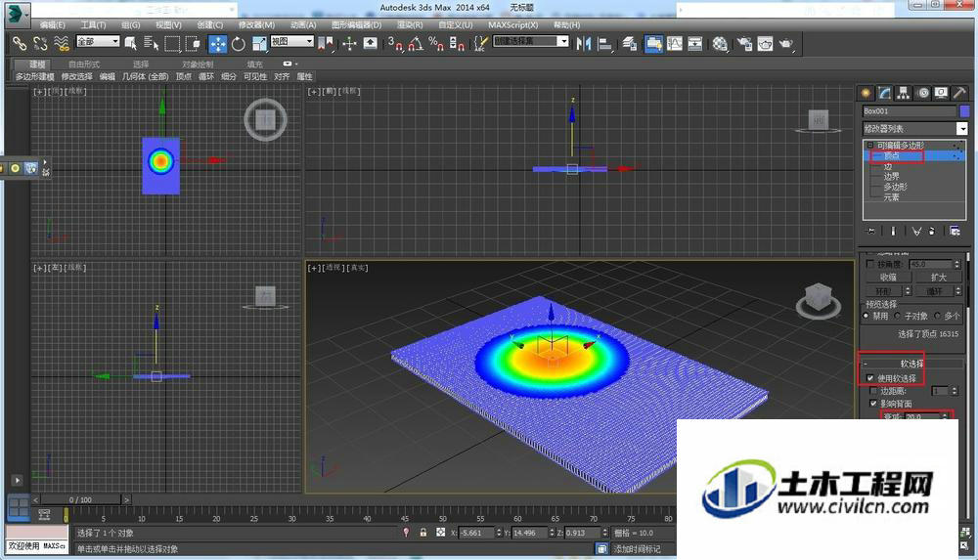This screenshot has width=978, height=560.
Task: Toggle the 影响背面 checkbox
Action: pos(873,404)
